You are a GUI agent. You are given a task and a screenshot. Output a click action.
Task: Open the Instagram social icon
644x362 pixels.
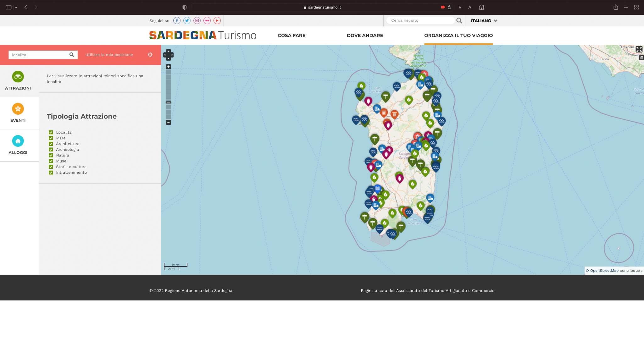click(197, 21)
